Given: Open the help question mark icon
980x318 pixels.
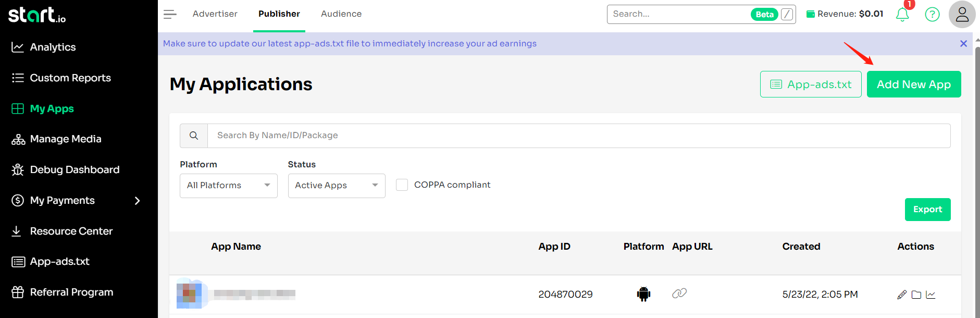Looking at the screenshot, I should pyautogui.click(x=932, y=15).
